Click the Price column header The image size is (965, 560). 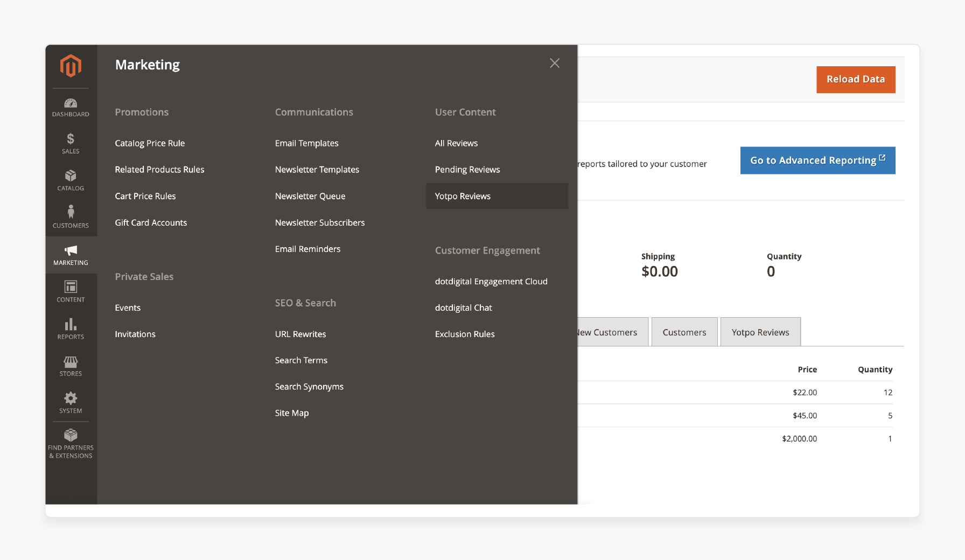[x=807, y=369]
